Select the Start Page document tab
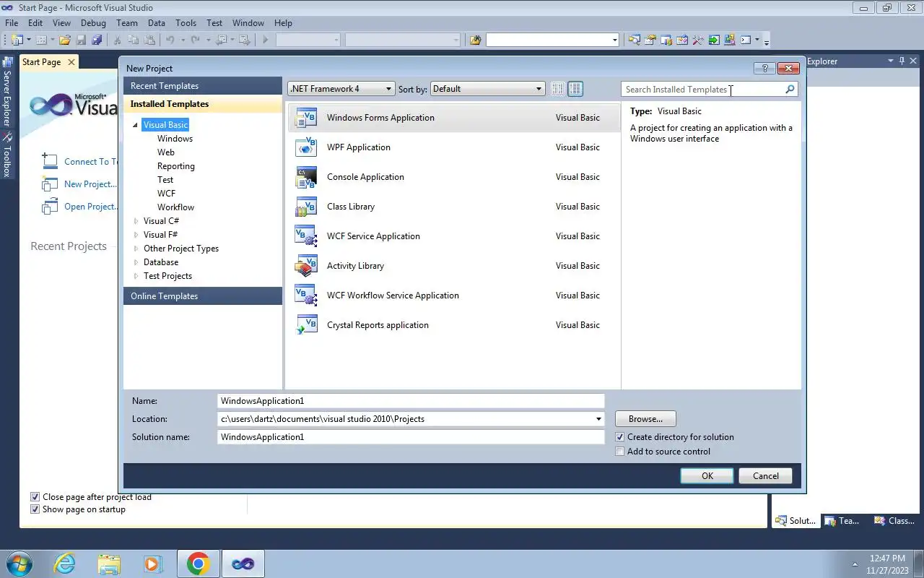 (x=42, y=62)
